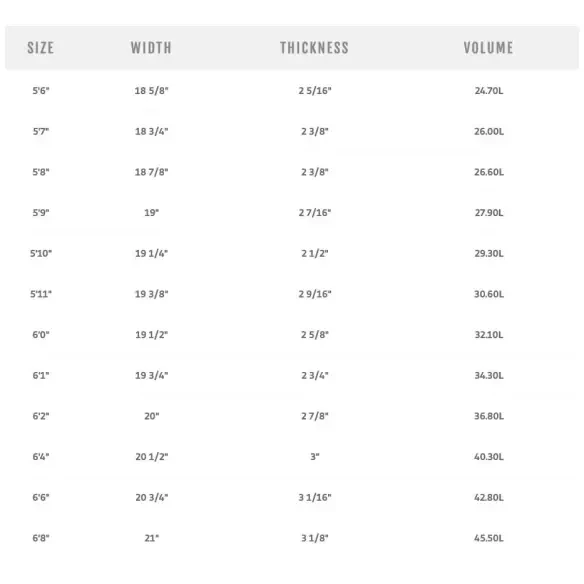The image size is (584, 584).
Task: Select the 6'4" size cell
Action: pos(41,457)
